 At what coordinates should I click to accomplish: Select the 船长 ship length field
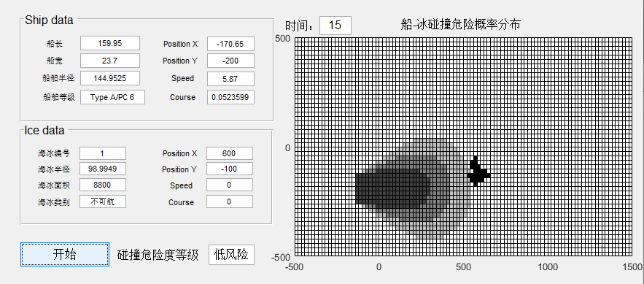[110, 43]
